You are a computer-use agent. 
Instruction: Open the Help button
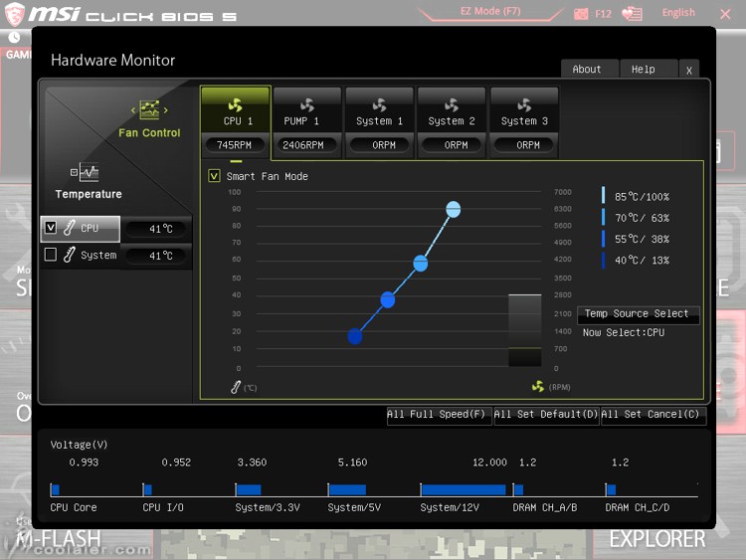coord(643,70)
